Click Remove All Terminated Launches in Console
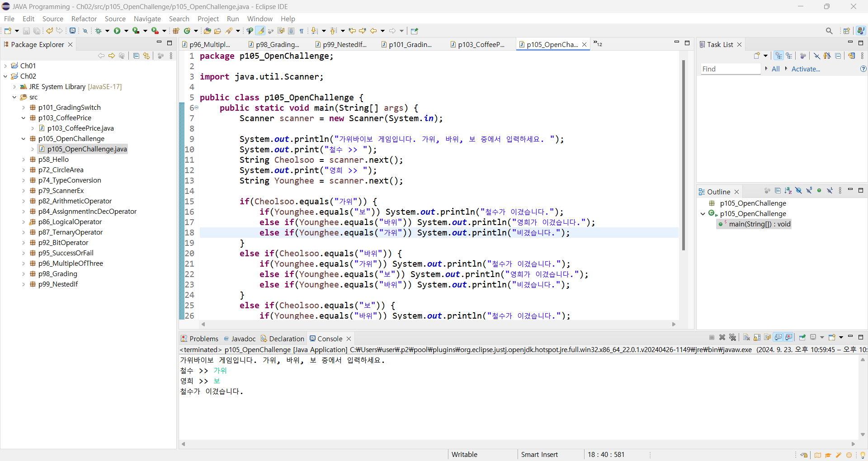 coord(733,337)
